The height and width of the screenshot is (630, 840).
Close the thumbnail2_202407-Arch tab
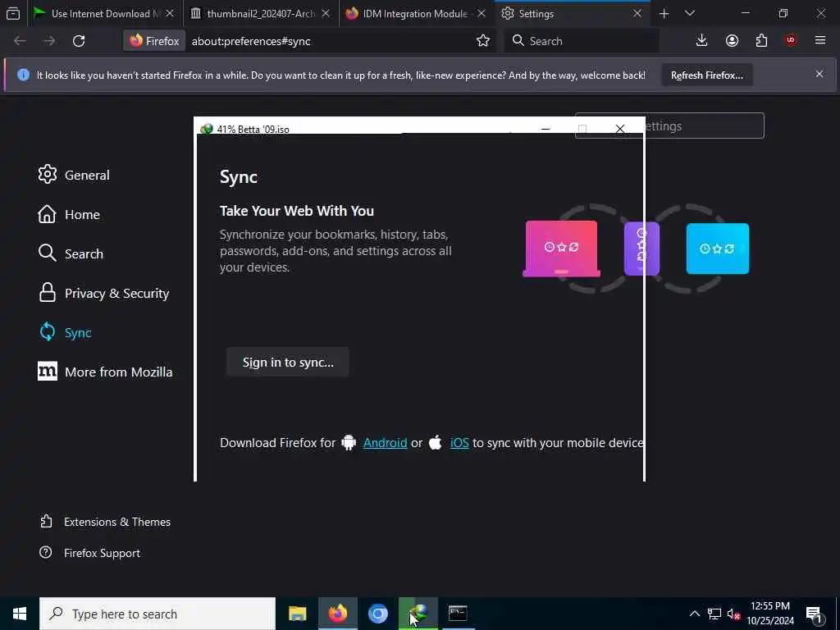tap(326, 13)
